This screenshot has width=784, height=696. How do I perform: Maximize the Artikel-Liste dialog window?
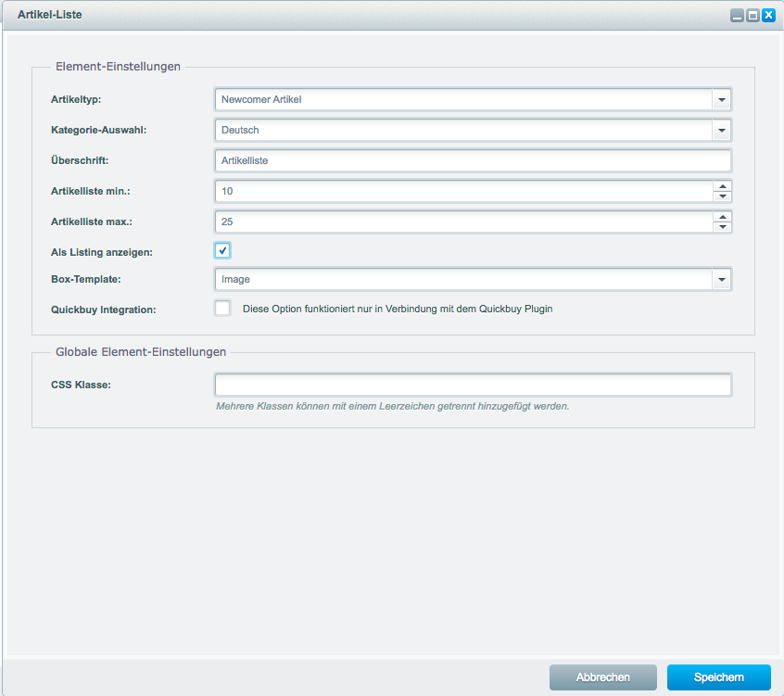752,15
